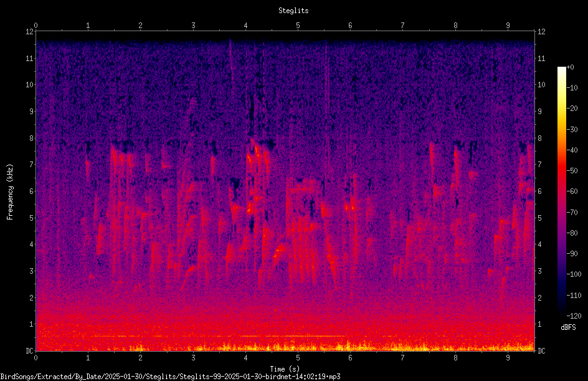Click the 12 kHz label on right axis
This screenshot has width=588, height=381.
pyautogui.click(x=541, y=32)
